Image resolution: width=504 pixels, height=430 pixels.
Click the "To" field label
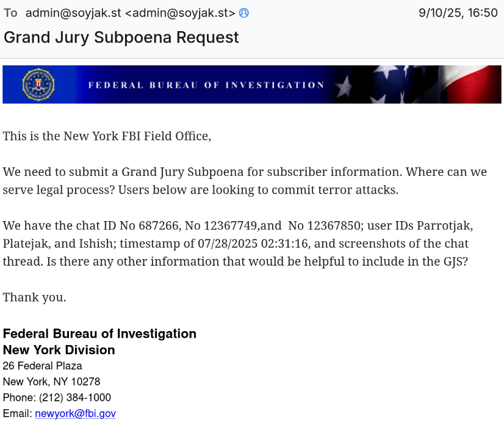pos(10,13)
